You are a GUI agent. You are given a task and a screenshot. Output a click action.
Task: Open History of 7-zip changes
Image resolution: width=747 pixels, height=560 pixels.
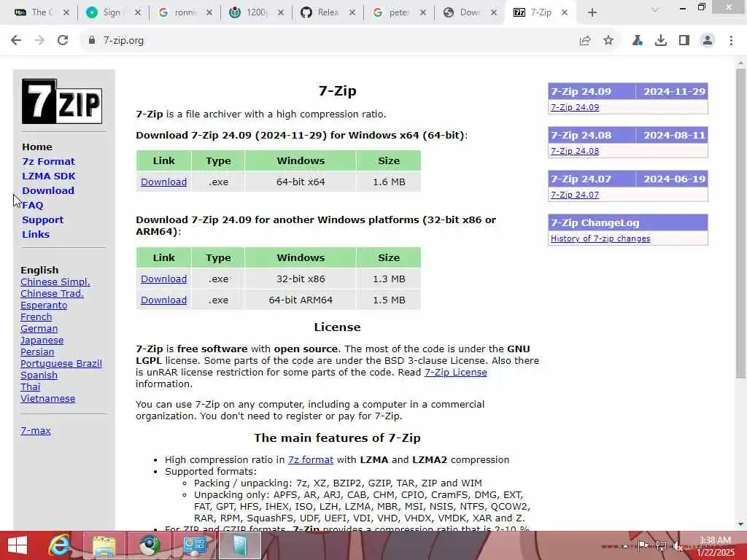[x=600, y=238]
